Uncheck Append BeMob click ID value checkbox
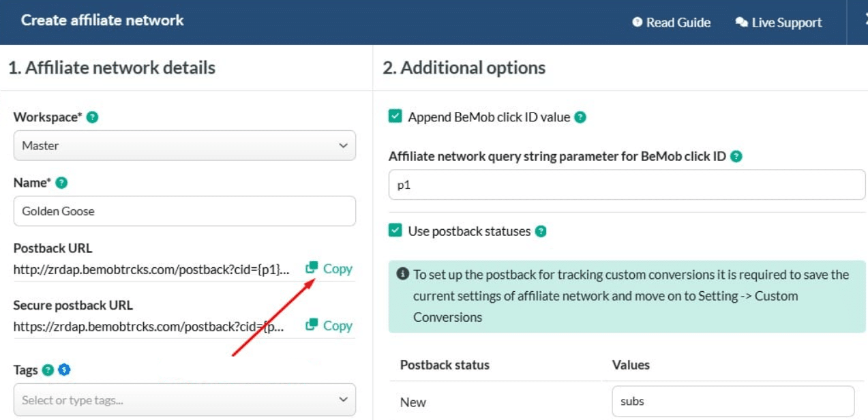This screenshot has height=420, width=868. pyautogui.click(x=395, y=117)
